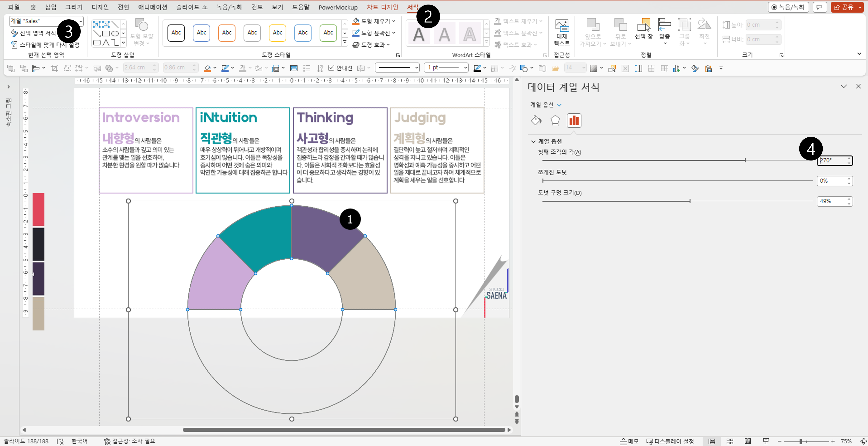Click 도형 윤곽선 (Shape Outline) pen icon
This screenshot has height=446, width=868.
(356, 33)
